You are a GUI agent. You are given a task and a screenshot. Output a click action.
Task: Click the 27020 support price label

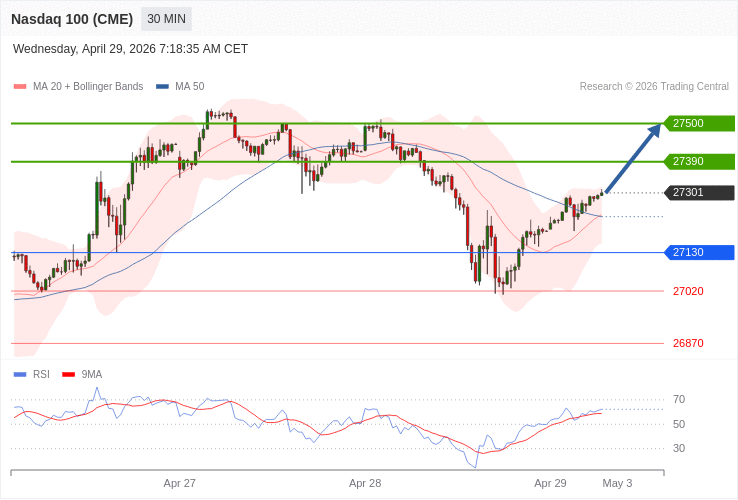[x=688, y=291]
